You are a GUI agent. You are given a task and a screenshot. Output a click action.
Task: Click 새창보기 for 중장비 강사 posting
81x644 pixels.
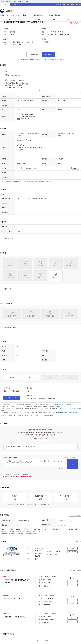coord(72,584)
